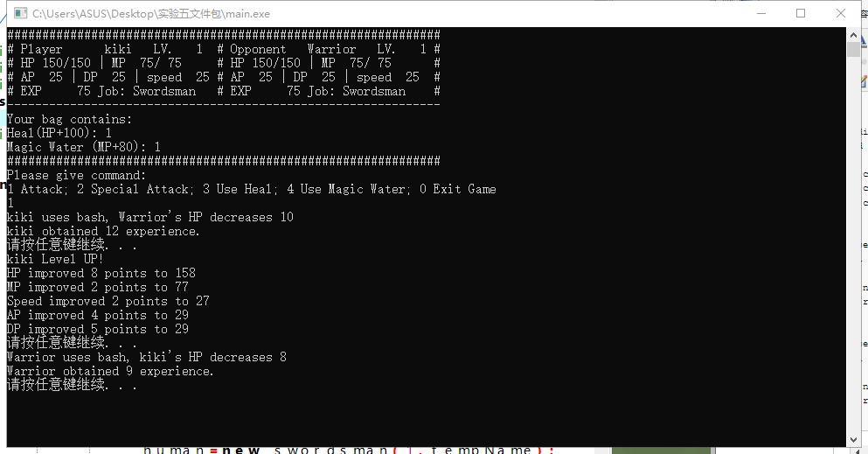Click the empty scrollbar track below the thumb
The height and width of the screenshot is (454, 868).
[x=853, y=243]
